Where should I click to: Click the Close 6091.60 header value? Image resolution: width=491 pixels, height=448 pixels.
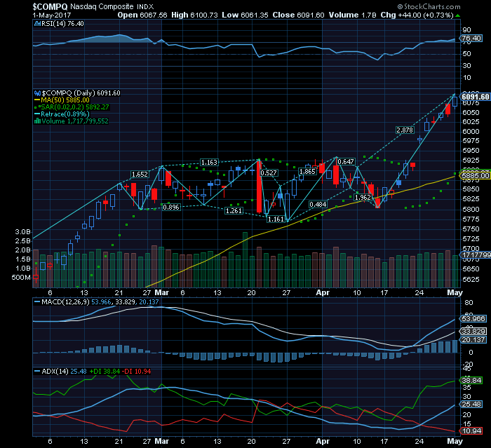[x=298, y=15]
